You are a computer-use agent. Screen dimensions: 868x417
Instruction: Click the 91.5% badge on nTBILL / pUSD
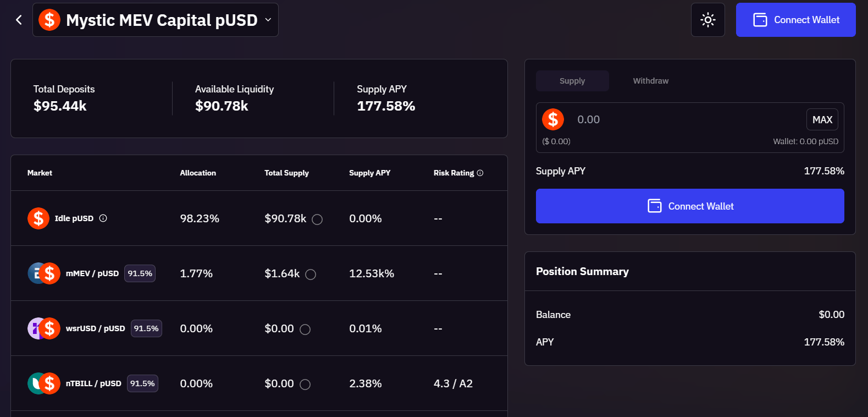click(x=142, y=383)
